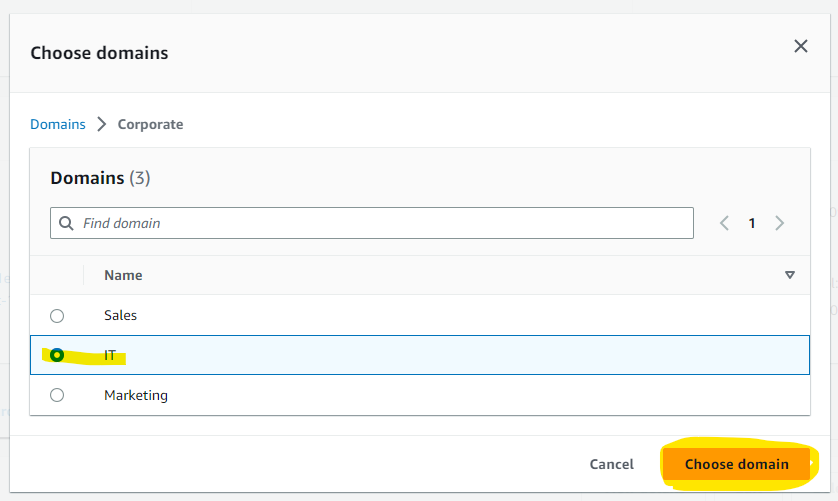
Task: Close the Choose domains dialog
Action: pos(800,46)
